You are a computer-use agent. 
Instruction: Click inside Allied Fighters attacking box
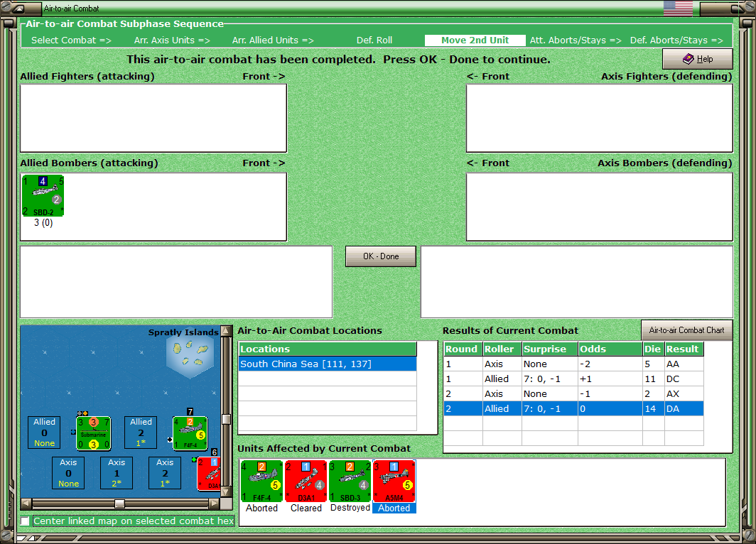coord(153,118)
